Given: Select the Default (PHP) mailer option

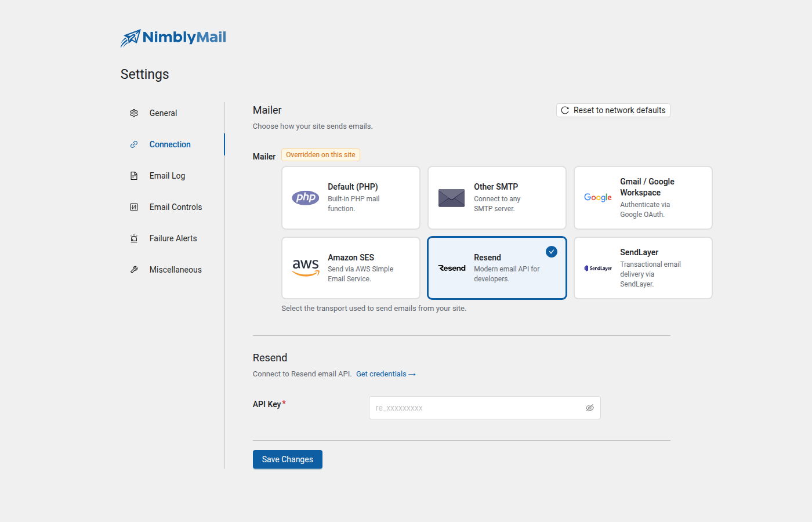Looking at the screenshot, I should [x=351, y=198].
